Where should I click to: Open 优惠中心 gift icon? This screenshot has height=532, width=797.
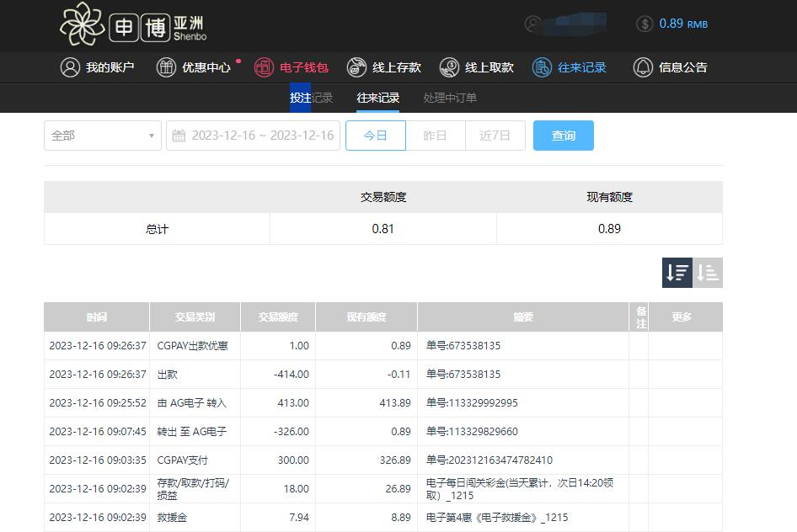[x=167, y=67]
